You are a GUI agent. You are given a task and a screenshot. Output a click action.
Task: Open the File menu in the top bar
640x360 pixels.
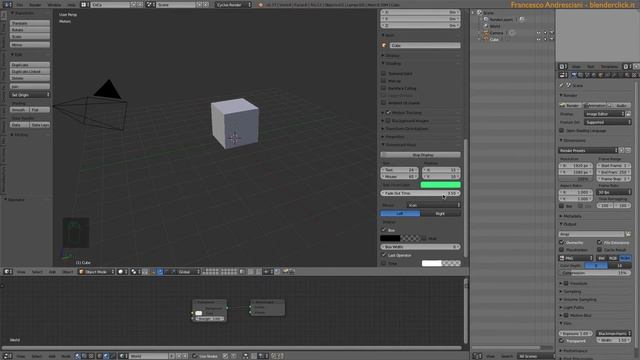coord(20,4)
